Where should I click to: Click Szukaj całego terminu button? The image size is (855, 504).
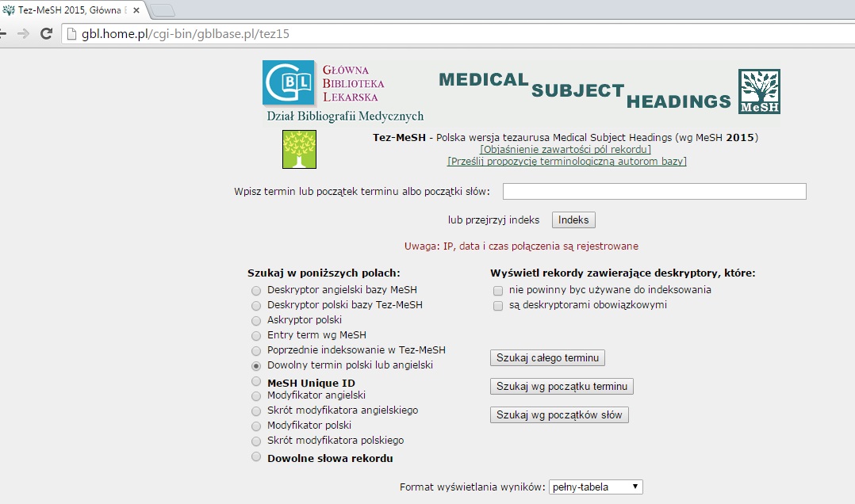pos(547,358)
